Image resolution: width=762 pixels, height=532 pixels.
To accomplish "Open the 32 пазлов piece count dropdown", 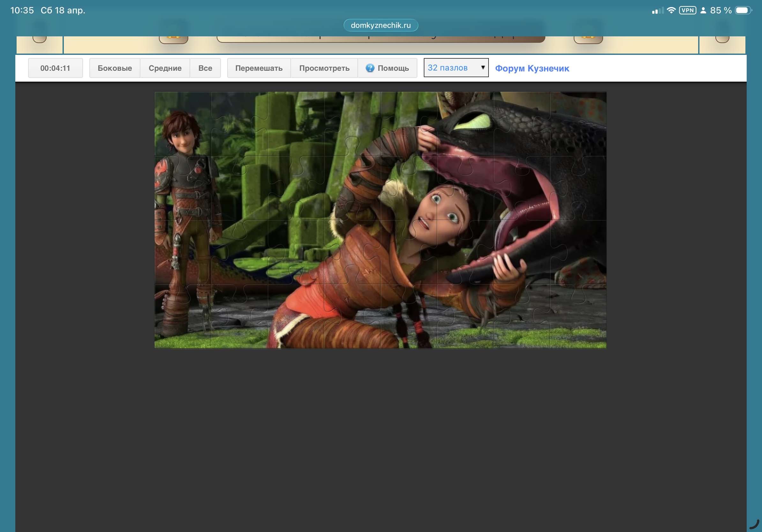I will 456,68.
